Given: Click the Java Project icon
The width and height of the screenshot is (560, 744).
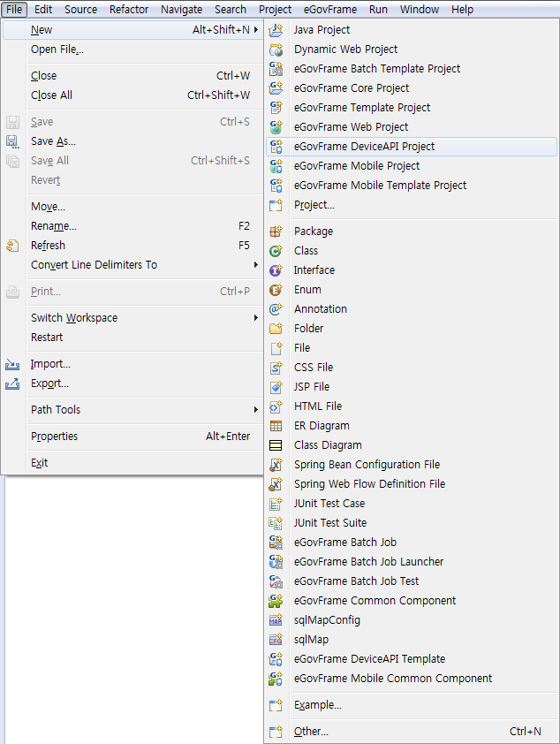Looking at the screenshot, I should (276, 30).
